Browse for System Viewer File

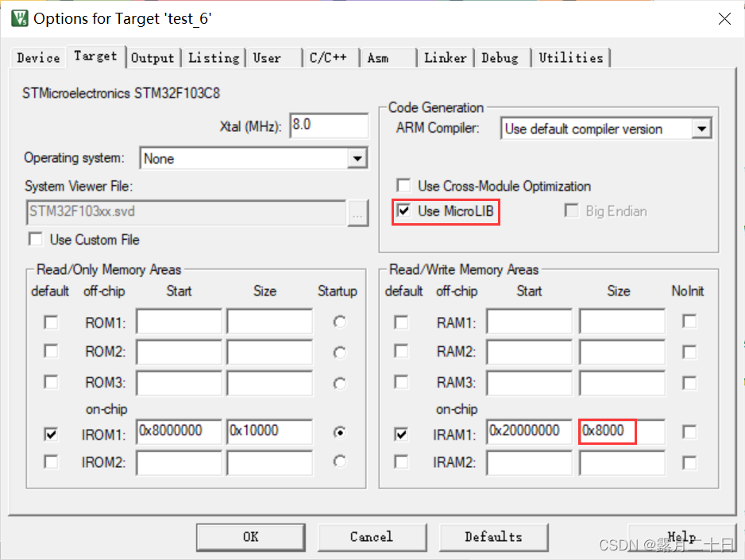point(357,214)
